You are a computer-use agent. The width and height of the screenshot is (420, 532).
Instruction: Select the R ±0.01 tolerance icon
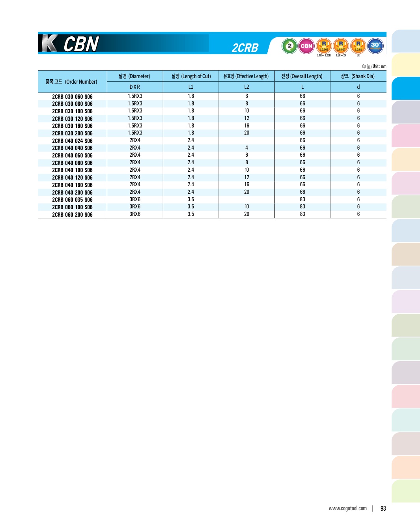(x=358, y=46)
